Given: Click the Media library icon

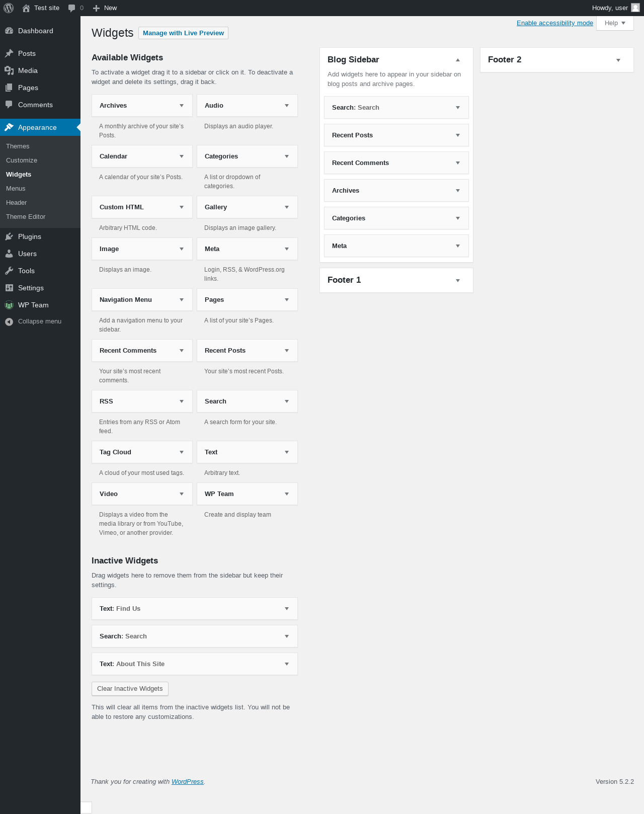Looking at the screenshot, I should 9,70.
